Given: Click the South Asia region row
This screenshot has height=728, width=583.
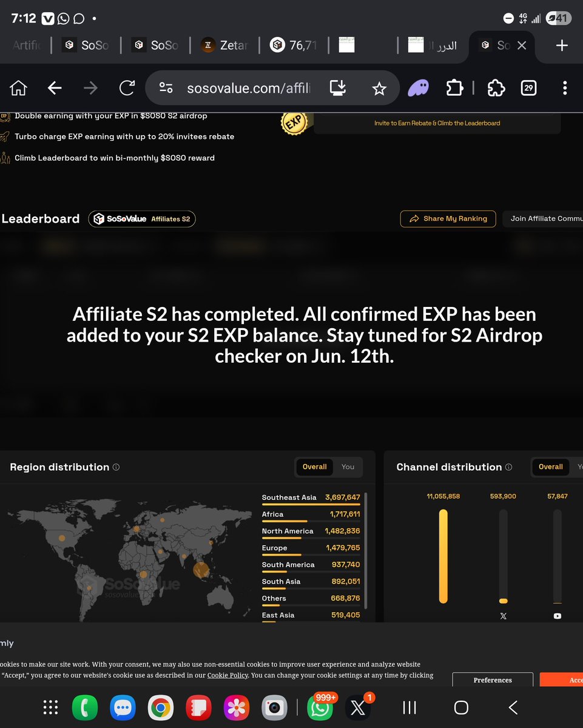Looking at the screenshot, I should [x=311, y=582].
